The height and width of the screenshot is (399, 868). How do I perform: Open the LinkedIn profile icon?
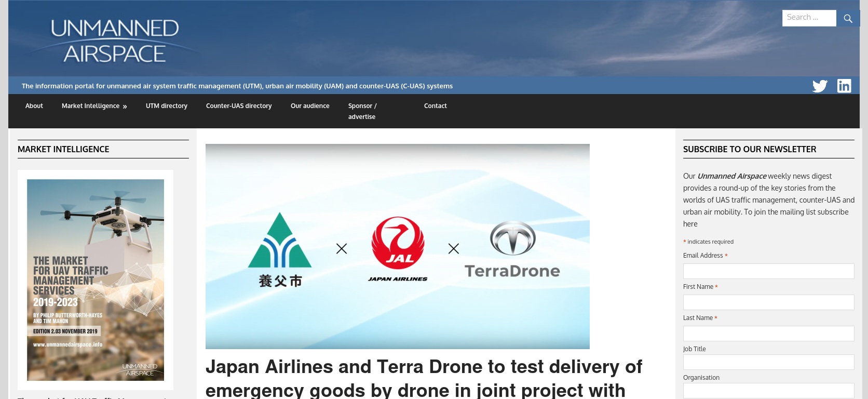click(x=844, y=86)
